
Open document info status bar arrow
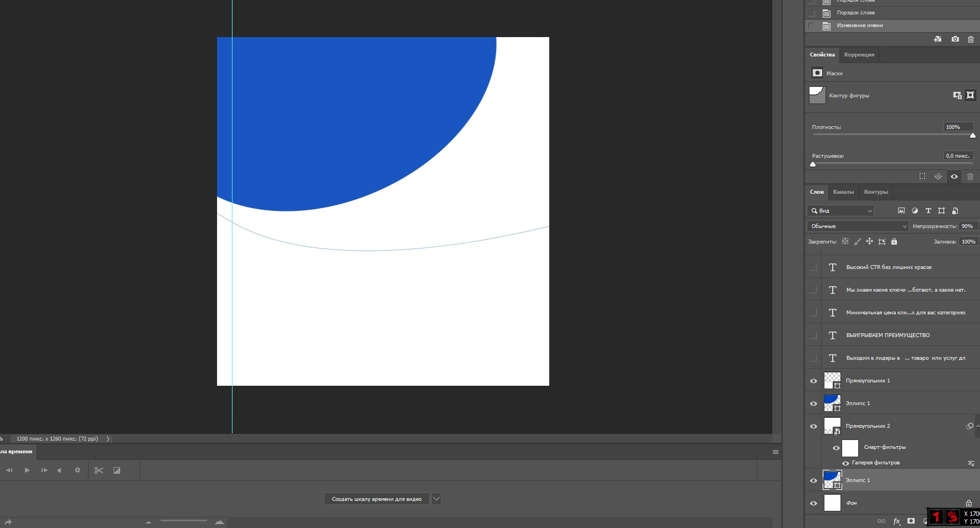[x=108, y=438]
